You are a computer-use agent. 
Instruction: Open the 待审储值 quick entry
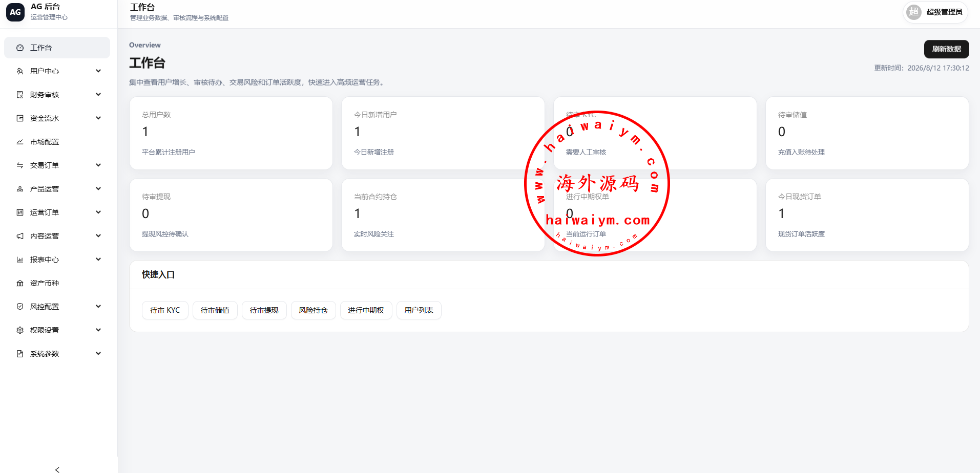click(215, 310)
